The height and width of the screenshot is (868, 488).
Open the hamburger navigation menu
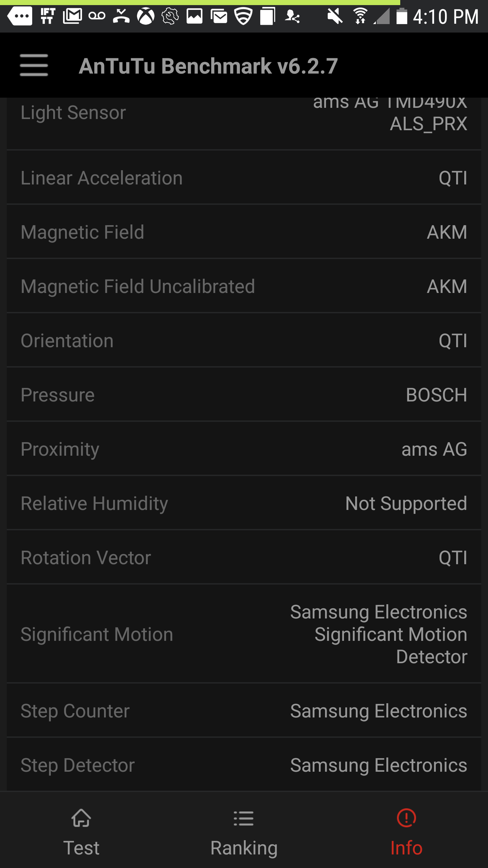pyautogui.click(x=34, y=65)
